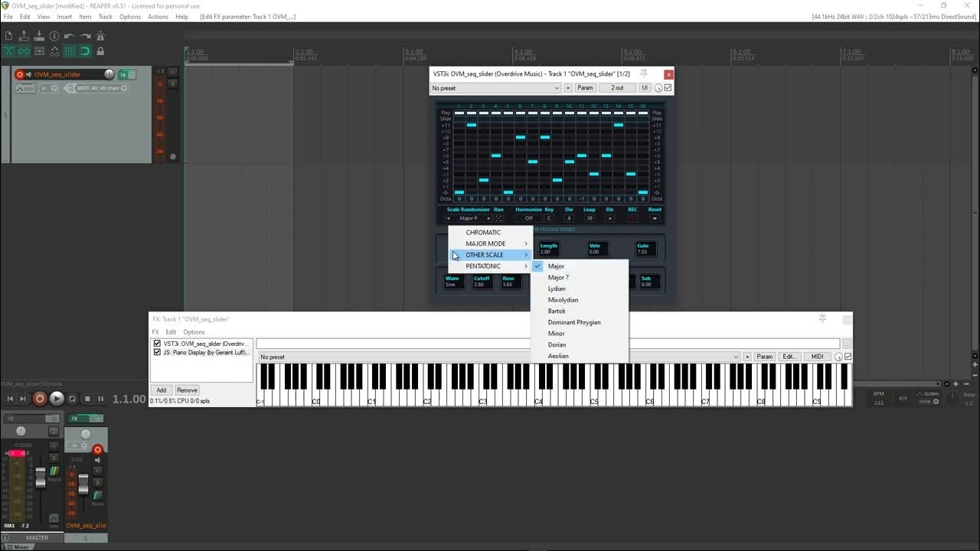Toggle item grouping link icon

(24, 51)
